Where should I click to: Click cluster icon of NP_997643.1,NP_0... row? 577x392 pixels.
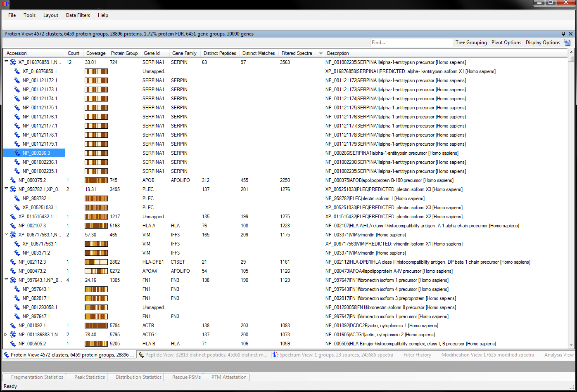13,280
